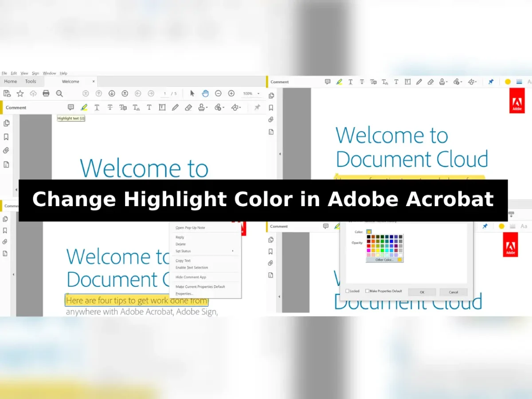The height and width of the screenshot is (399, 532).
Task: Select the Insert text at cursor tool, top-left window
Action: point(137,107)
